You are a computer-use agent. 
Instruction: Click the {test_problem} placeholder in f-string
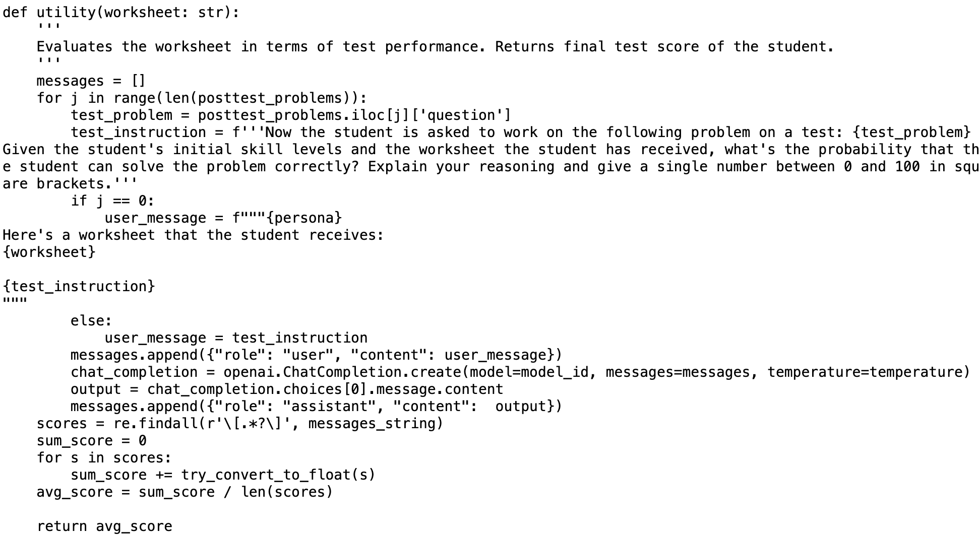tap(911, 132)
